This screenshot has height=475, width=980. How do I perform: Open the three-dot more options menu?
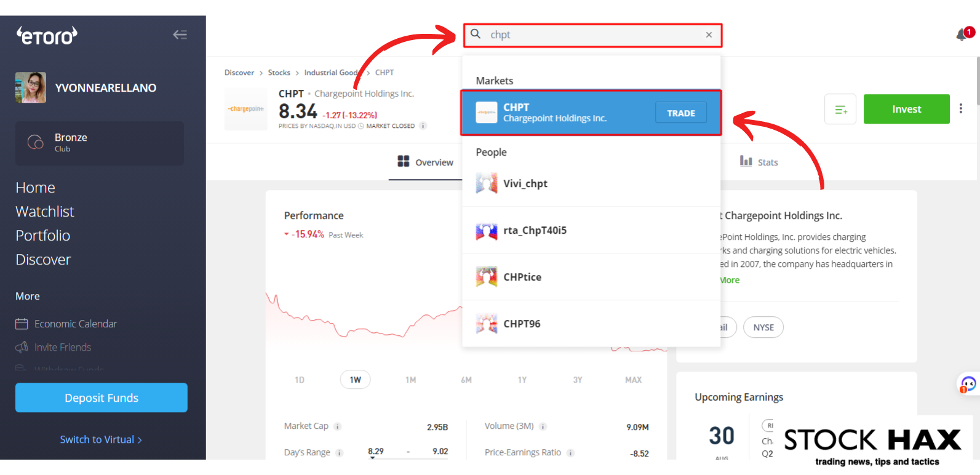(960, 109)
